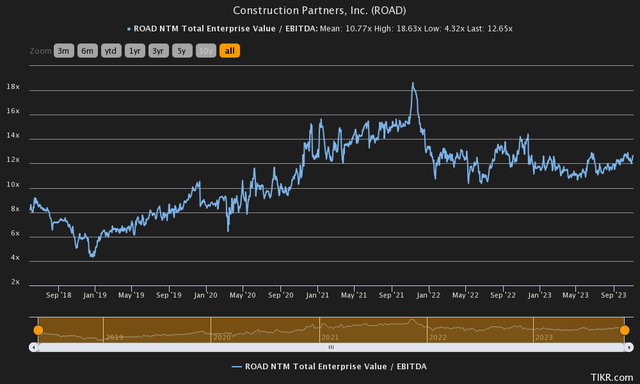Viewport: 640px width, 384px height.
Task: Click the 18x y-axis label
Action: coord(13,87)
